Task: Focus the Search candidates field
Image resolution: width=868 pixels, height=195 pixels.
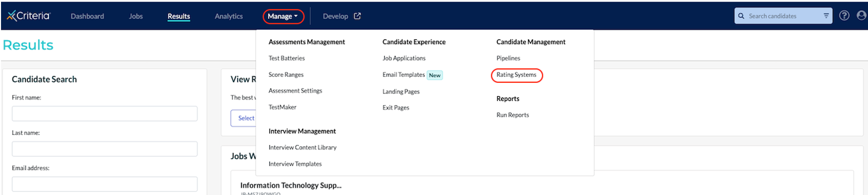Action: pyautogui.click(x=783, y=16)
